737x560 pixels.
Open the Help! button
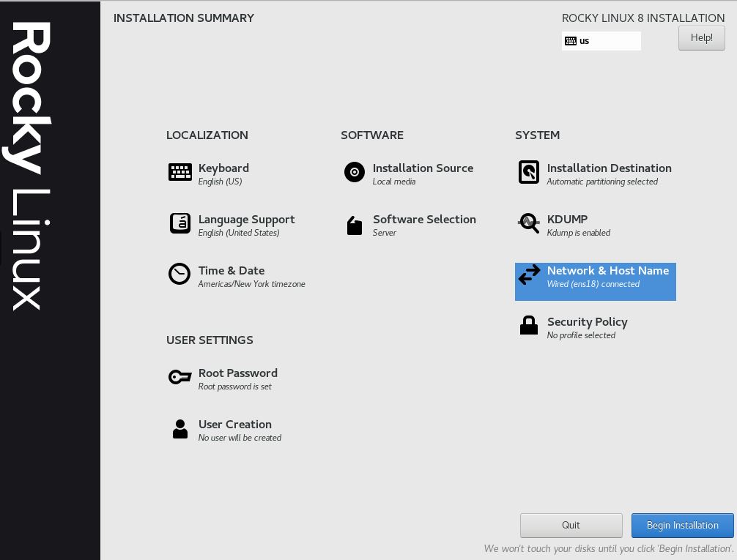pyautogui.click(x=701, y=38)
